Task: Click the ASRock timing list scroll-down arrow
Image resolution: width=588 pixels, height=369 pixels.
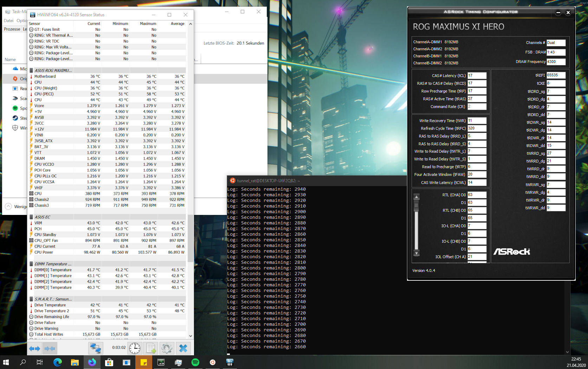Action: coord(416,253)
